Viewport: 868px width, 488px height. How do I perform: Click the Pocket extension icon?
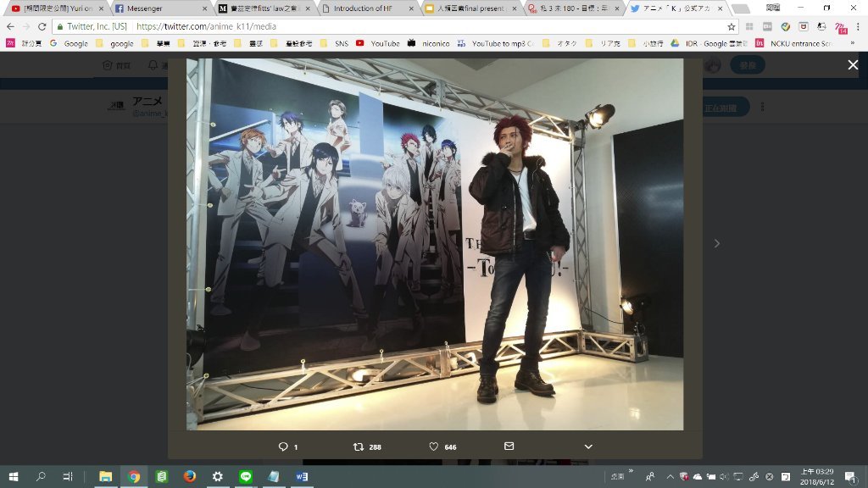point(804,26)
